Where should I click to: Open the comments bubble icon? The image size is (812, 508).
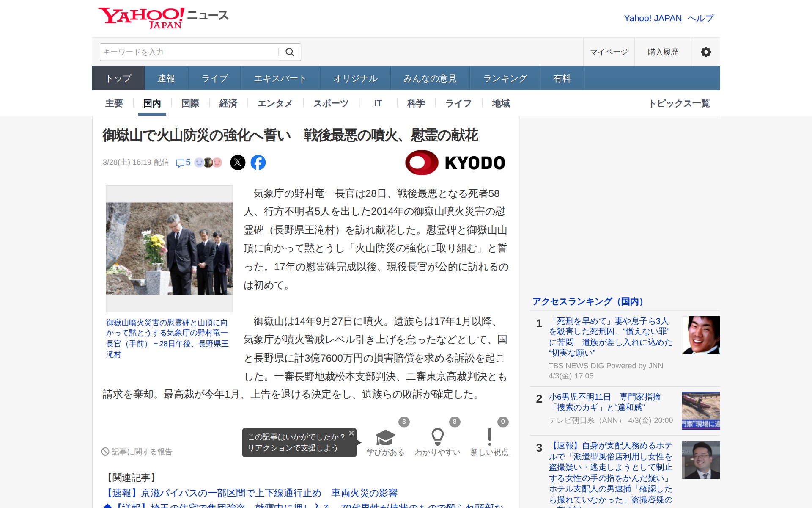click(180, 163)
